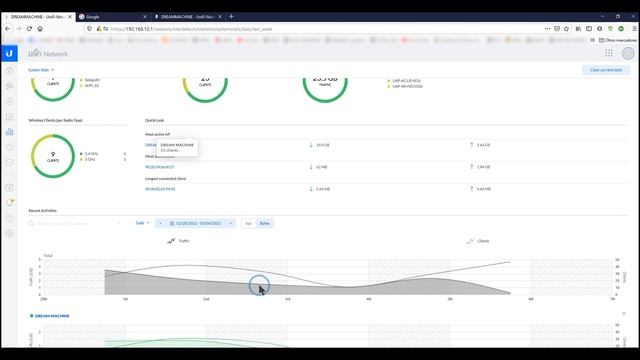Open the tracking-protection shield icon in the address bar
This screenshot has width=640, height=360.
89,29
